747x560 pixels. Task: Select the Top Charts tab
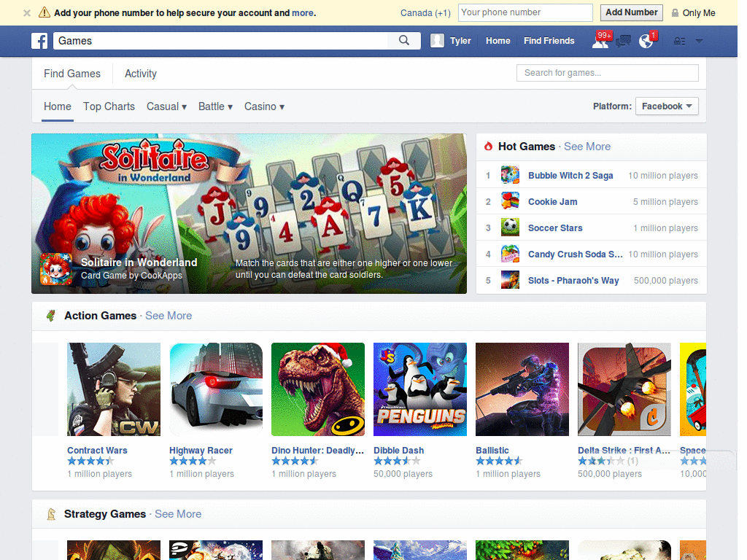(x=109, y=106)
